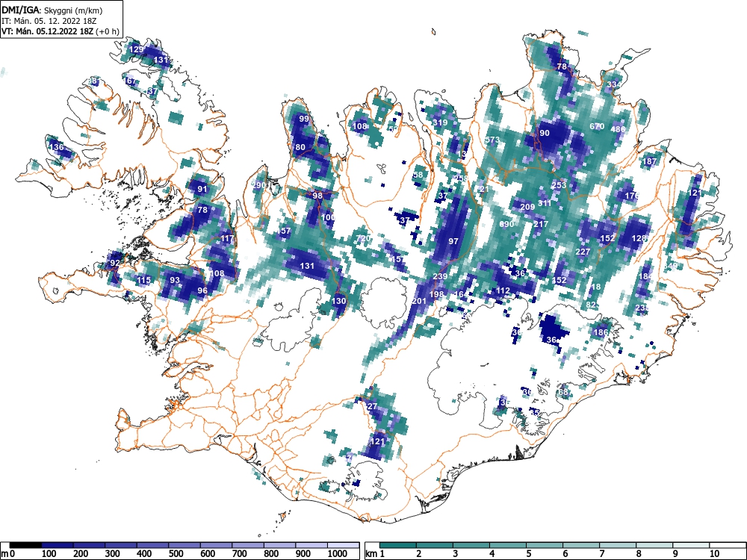Click the map value 80
This screenshot has height=560, width=747.
click(x=300, y=148)
